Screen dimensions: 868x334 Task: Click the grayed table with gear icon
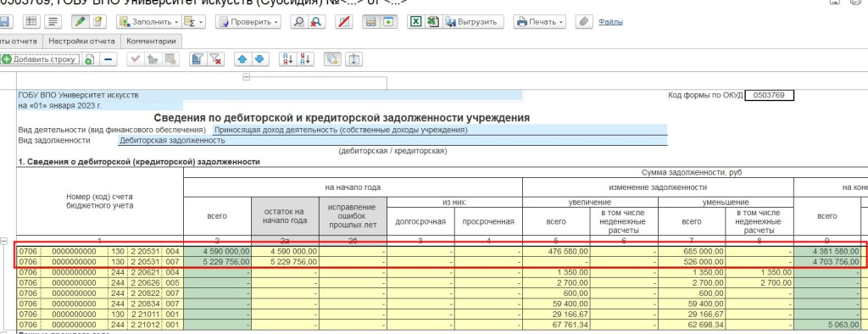click(x=170, y=59)
